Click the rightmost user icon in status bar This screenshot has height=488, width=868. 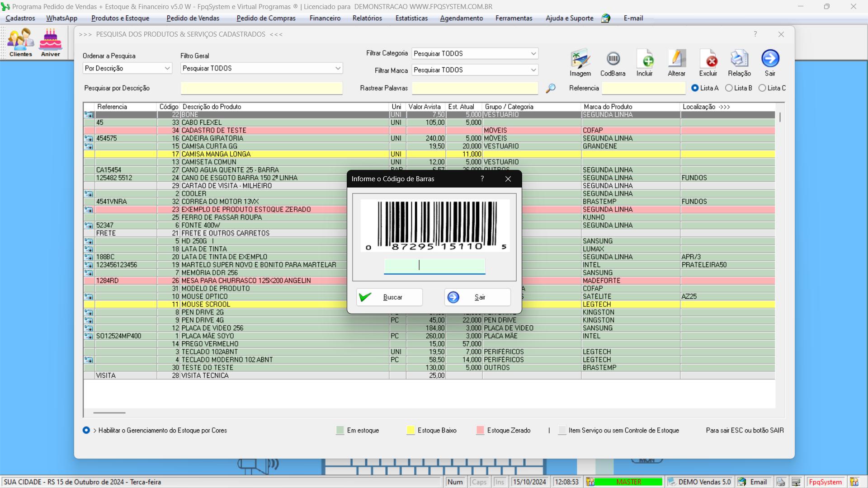[x=854, y=482]
